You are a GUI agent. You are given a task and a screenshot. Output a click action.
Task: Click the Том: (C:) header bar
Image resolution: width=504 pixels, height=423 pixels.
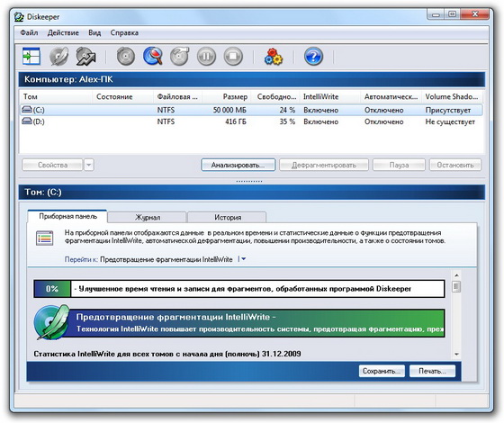(x=252, y=193)
